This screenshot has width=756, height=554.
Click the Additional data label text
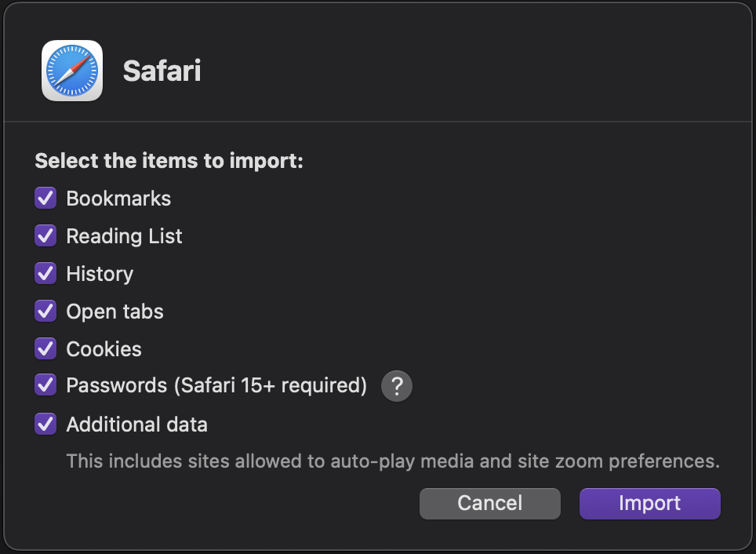click(x=136, y=424)
